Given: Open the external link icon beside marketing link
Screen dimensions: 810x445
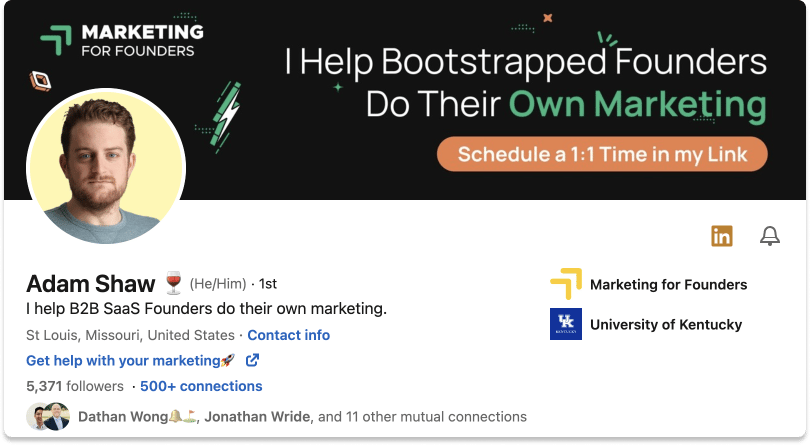Looking at the screenshot, I should (252, 360).
